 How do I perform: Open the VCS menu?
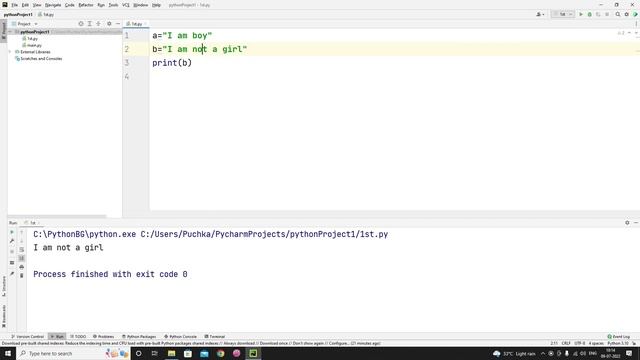click(x=126, y=5)
